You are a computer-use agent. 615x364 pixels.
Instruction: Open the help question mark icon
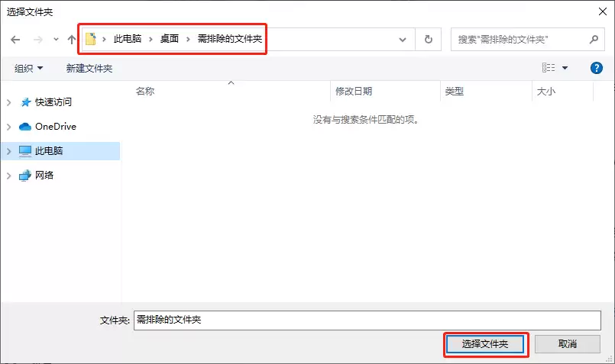[597, 68]
